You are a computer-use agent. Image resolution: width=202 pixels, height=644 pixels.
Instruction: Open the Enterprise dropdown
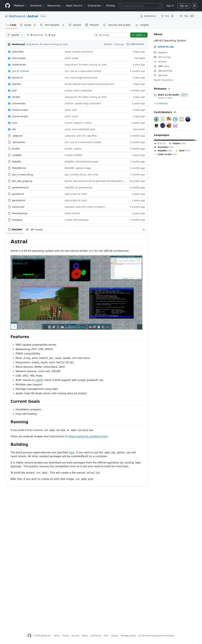pos(95,6)
